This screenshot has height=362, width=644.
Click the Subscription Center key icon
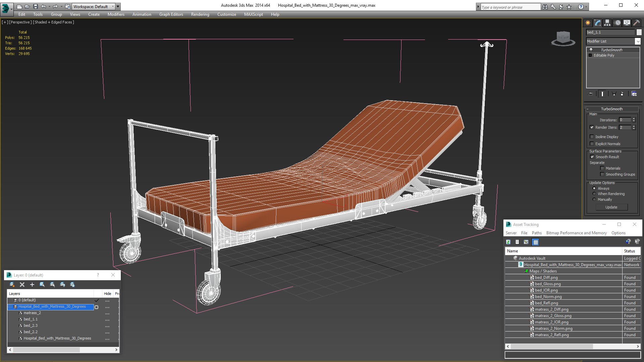tap(553, 7)
